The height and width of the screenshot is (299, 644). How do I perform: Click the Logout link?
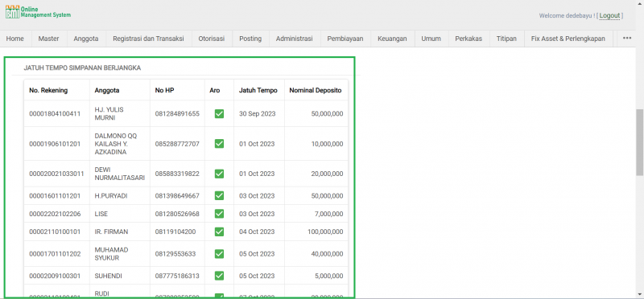coord(609,15)
